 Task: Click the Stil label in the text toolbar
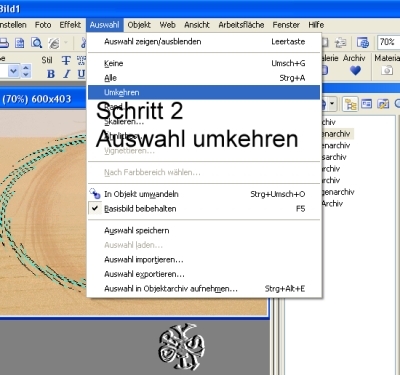pos(47,60)
